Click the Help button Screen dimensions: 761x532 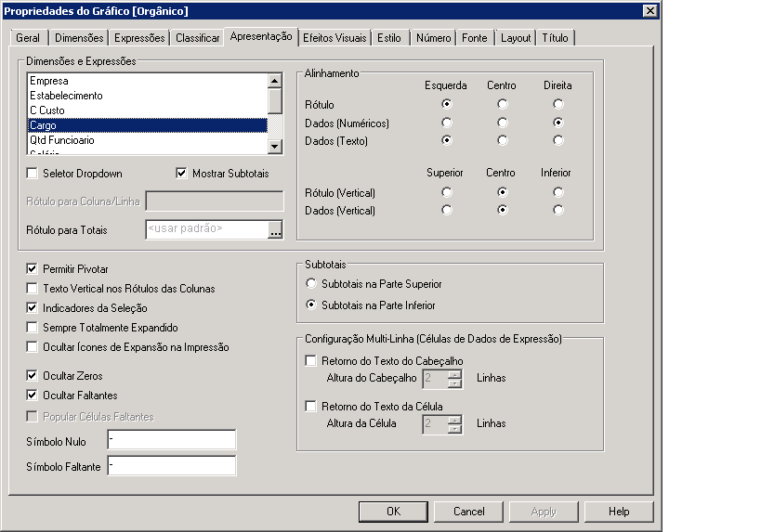[619, 512]
